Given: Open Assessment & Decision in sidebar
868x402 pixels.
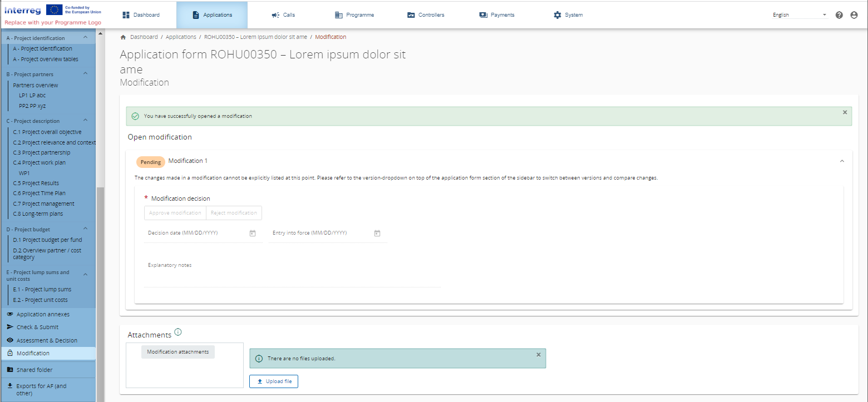Looking at the screenshot, I should (47, 340).
